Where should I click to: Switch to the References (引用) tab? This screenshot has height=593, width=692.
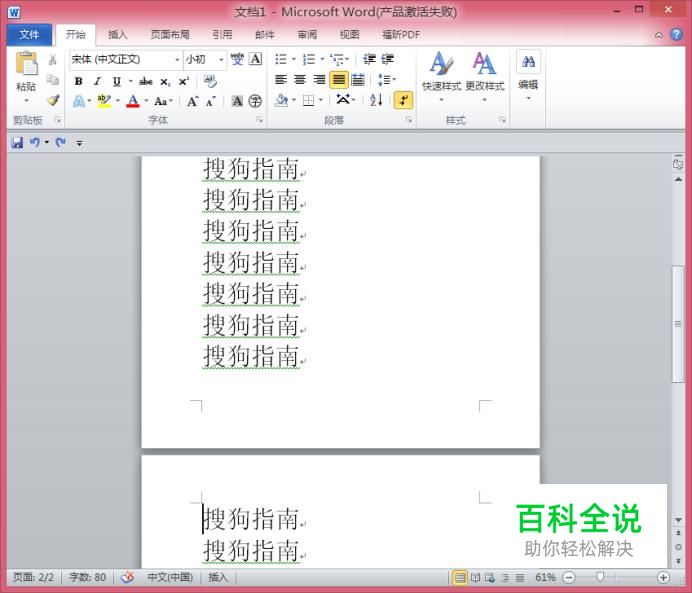222,35
